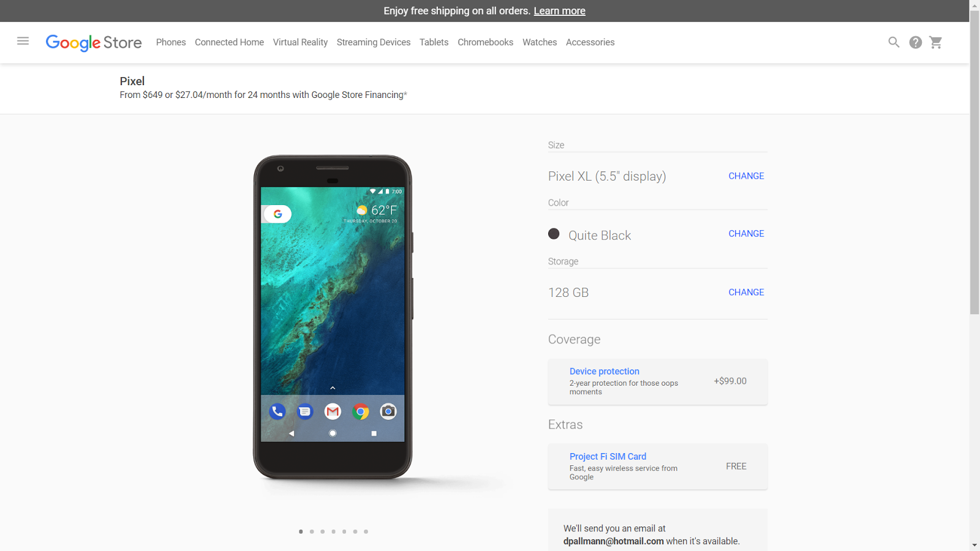980x551 pixels.
Task: Change the 128 GB storage option
Action: [746, 292]
